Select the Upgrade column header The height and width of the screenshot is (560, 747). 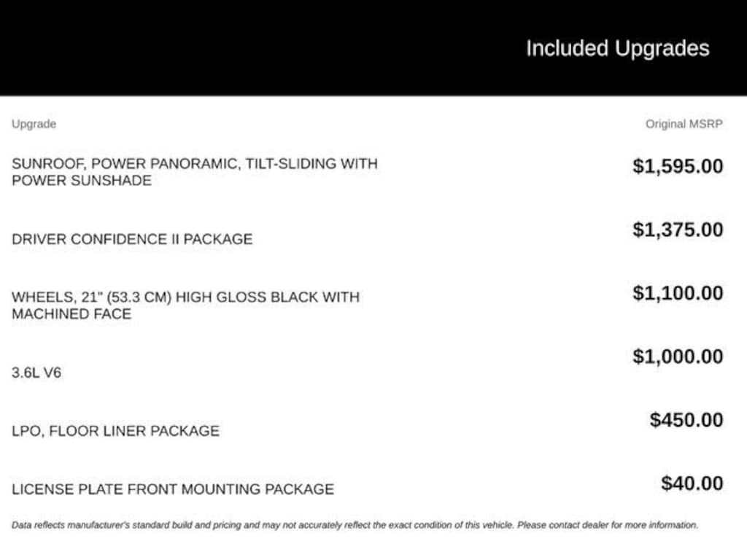[x=34, y=124]
